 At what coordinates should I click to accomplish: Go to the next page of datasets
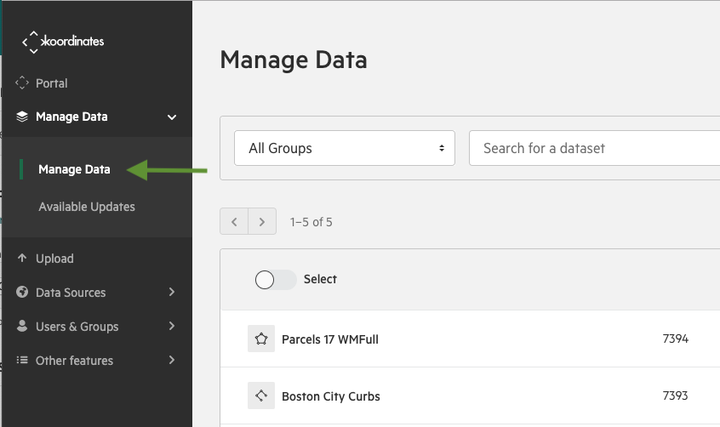262,222
